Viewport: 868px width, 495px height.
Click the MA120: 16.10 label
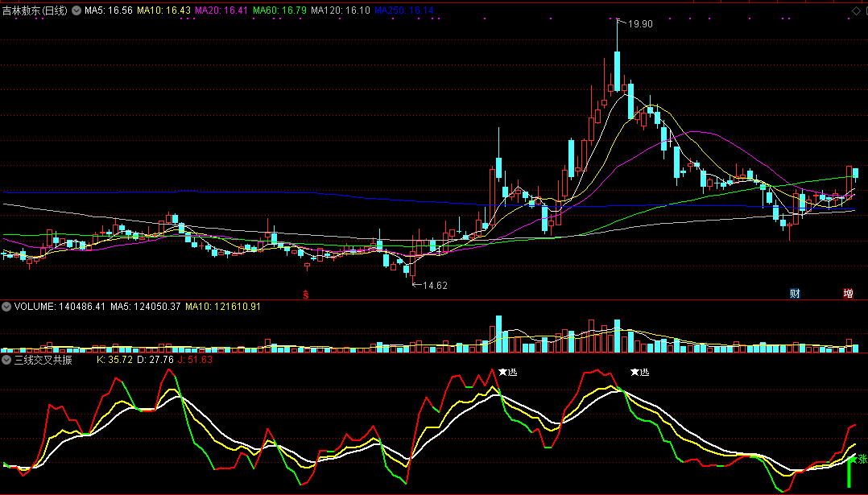click(x=341, y=10)
